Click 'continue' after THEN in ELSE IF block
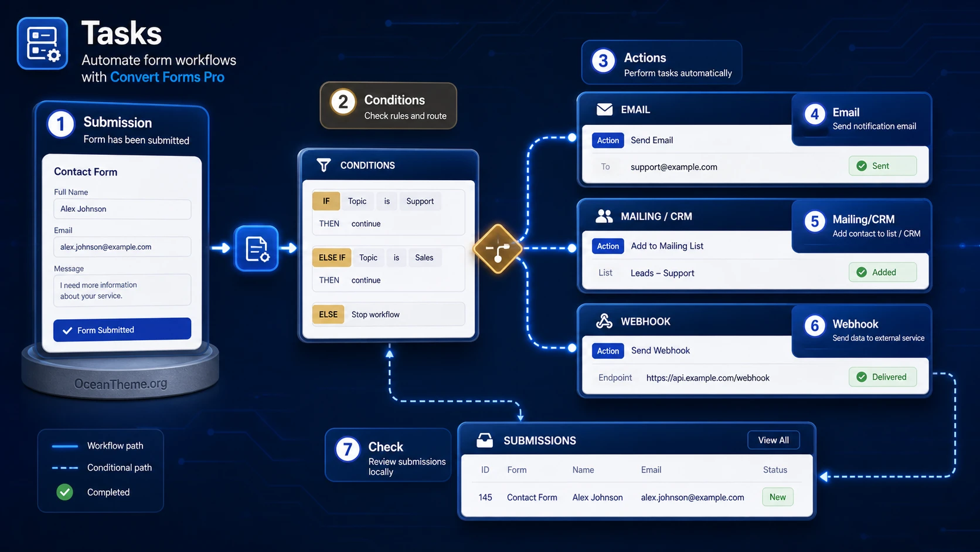This screenshot has width=980, height=552. click(366, 280)
